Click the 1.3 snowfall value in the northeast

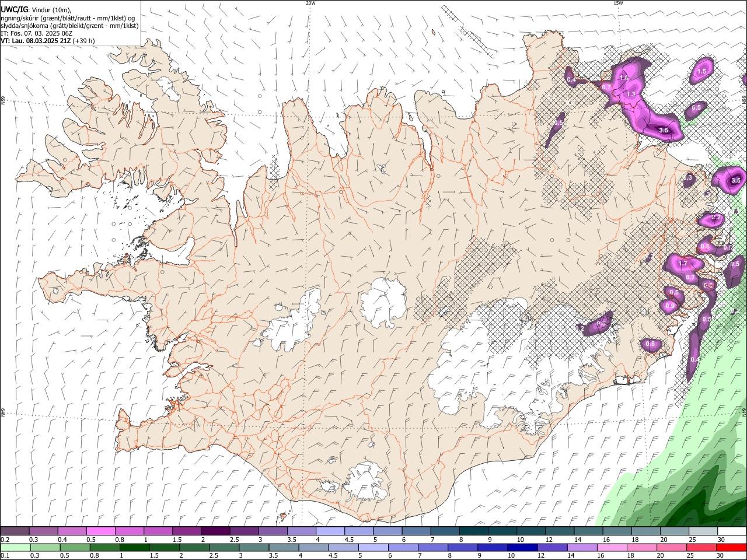click(631, 94)
